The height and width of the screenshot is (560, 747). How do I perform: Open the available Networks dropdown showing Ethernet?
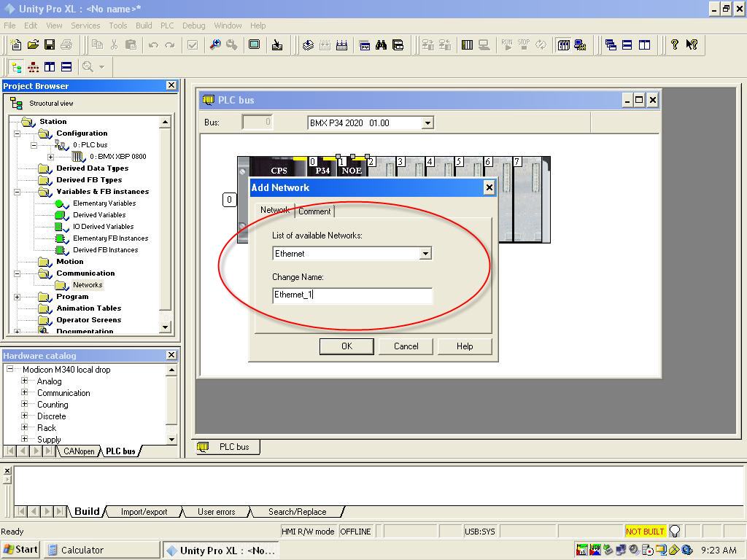[x=425, y=254]
